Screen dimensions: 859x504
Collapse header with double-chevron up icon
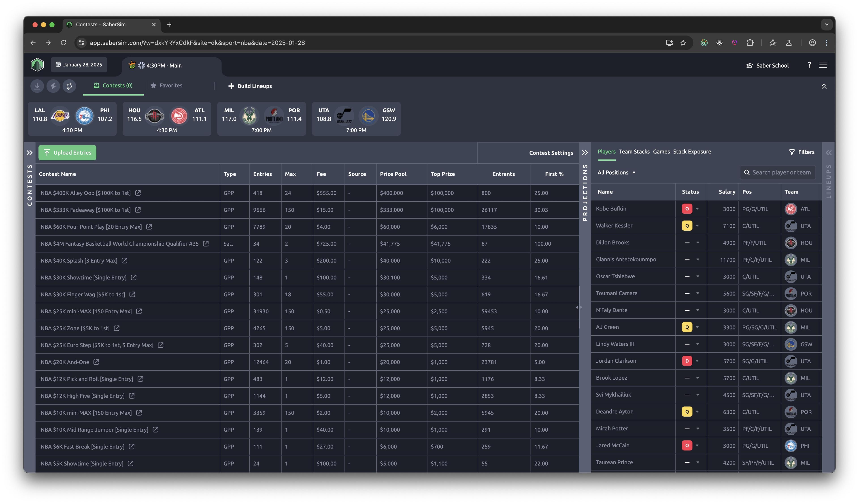pos(824,86)
